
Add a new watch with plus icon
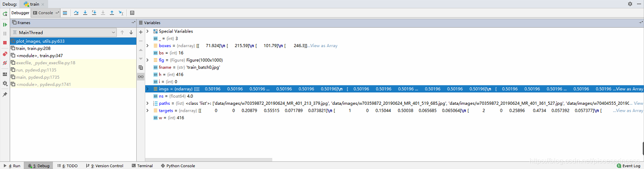pos(141,32)
